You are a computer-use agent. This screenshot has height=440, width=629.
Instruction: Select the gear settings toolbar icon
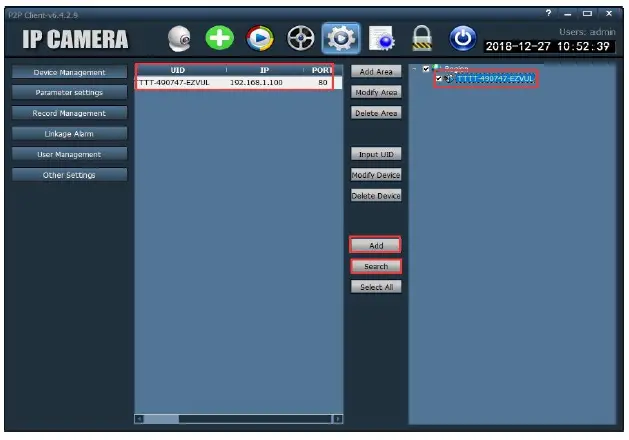click(341, 39)
